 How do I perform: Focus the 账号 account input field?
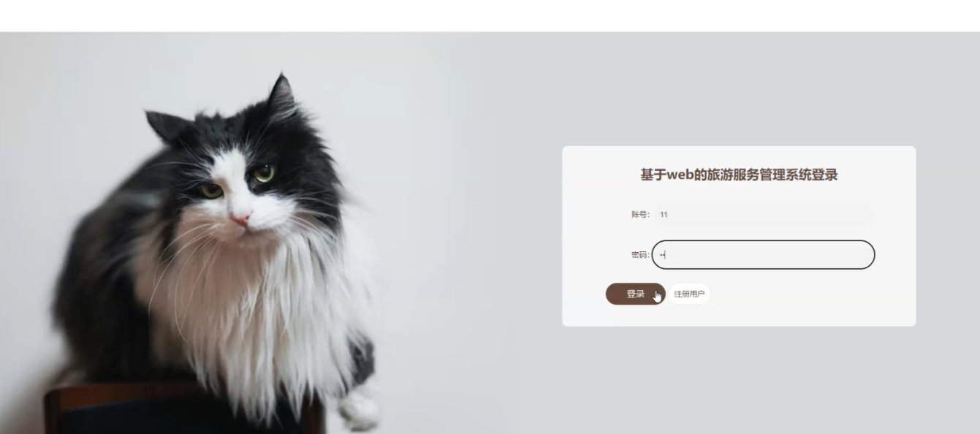pyautogui.click(x=763, y=214)
